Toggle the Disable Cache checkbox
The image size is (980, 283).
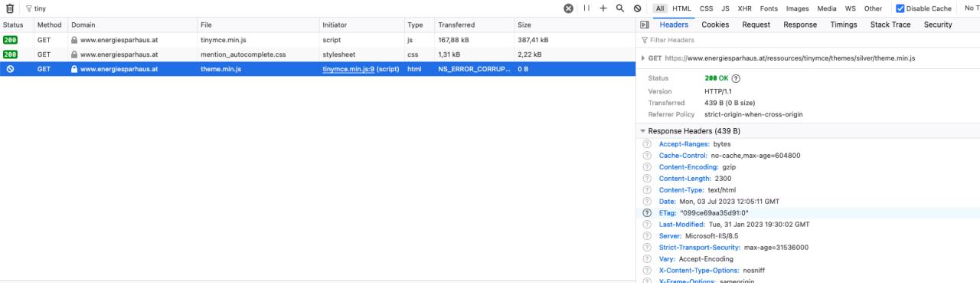(900, 8)
